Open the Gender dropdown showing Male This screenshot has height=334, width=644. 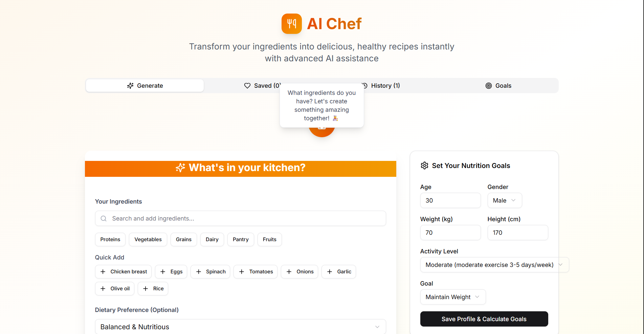click(505, 201)
